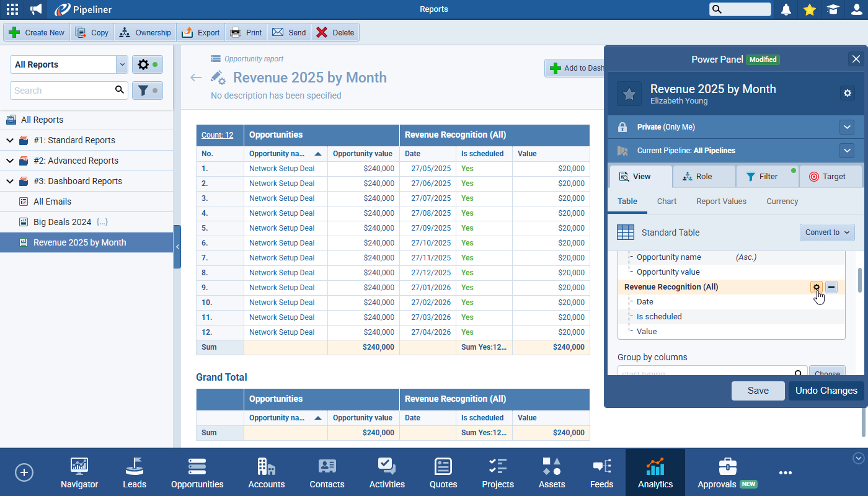
Task: Expand the Current Pipeline section
Action: (x=847, y=151)
